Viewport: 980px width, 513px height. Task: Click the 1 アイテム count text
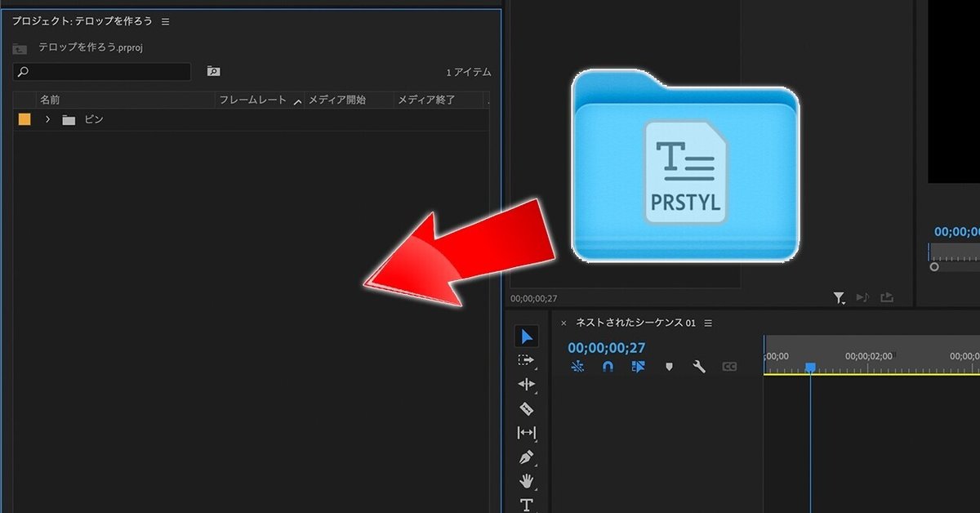469,73
